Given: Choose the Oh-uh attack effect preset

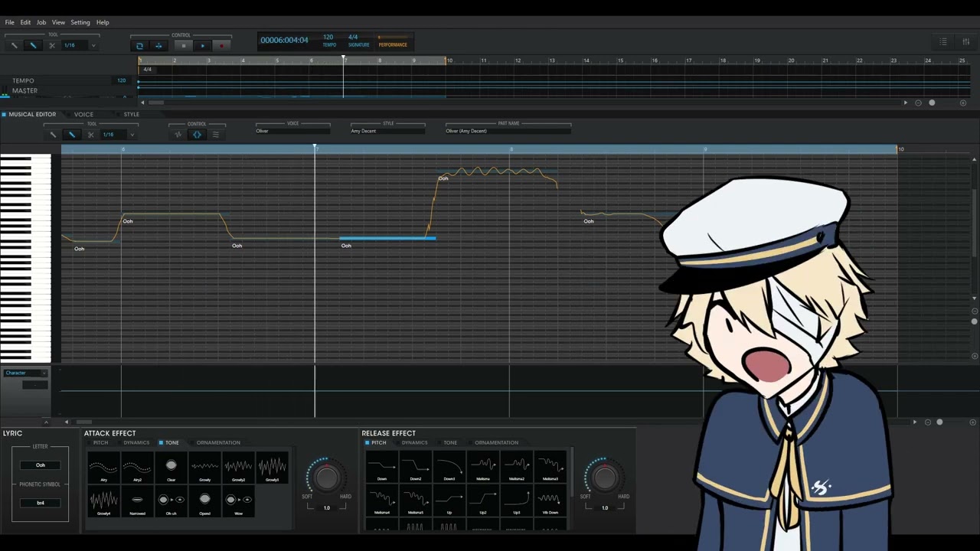Looking at the screenshot, I should [171, 501].
